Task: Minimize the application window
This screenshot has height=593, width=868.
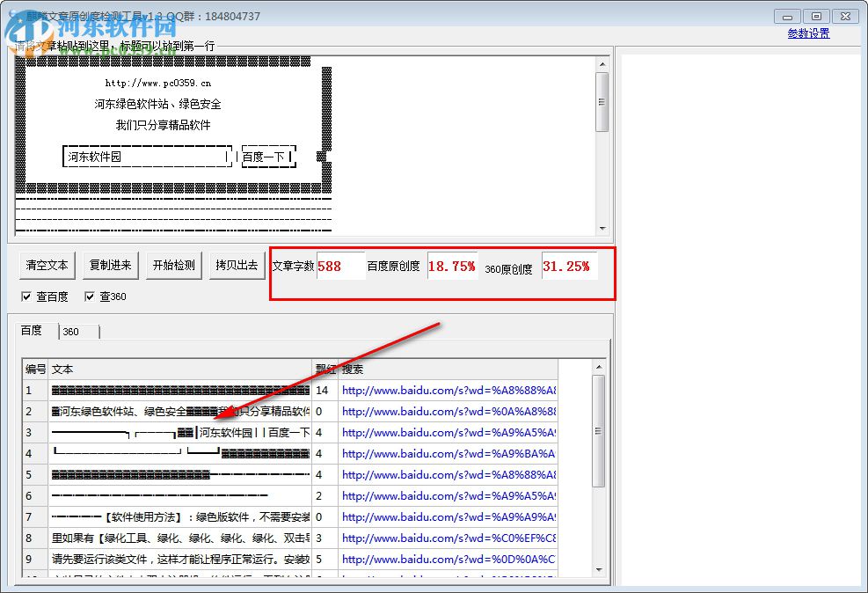Action: click(787, 17)
